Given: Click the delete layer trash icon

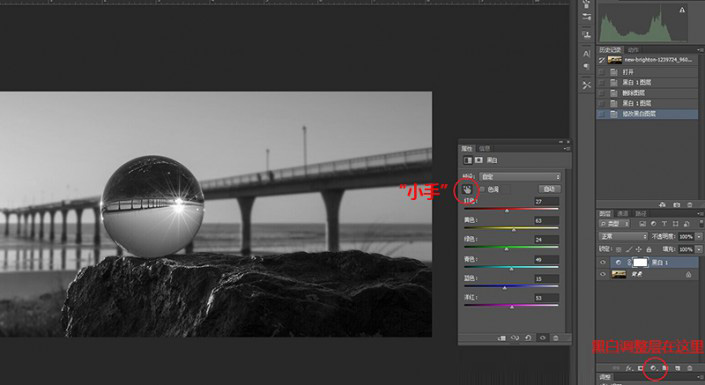Looking at the screenshot, I should (689, 368).
